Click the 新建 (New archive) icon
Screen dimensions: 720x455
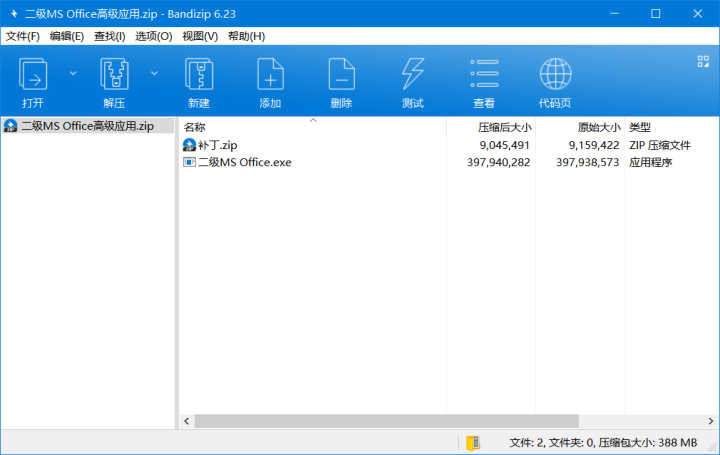pyautogui.click(x=198, y=76)
